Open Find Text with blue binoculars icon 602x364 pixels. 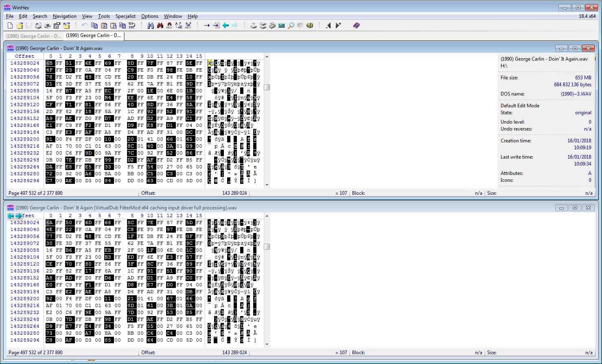click(x=151, y=26)
